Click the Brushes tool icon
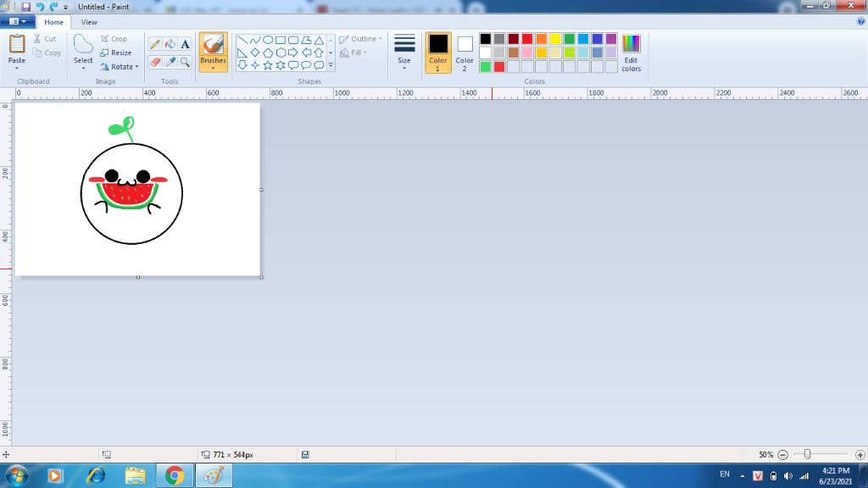The height and width of the screenshot is (488, 868). point(213,45)
